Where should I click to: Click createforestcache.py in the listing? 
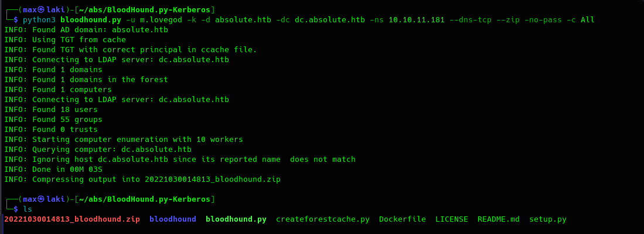pyautogui.click(x=323, y=219)
